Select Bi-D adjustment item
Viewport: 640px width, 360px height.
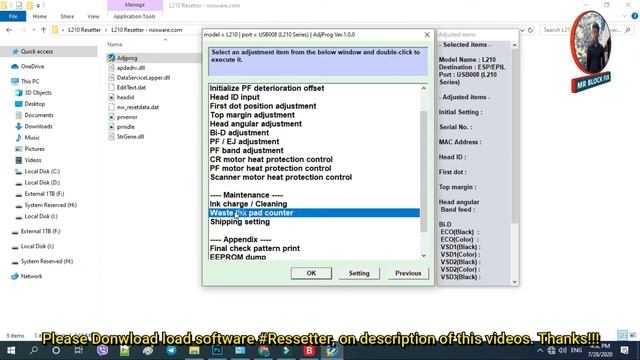tap(239, 133)
